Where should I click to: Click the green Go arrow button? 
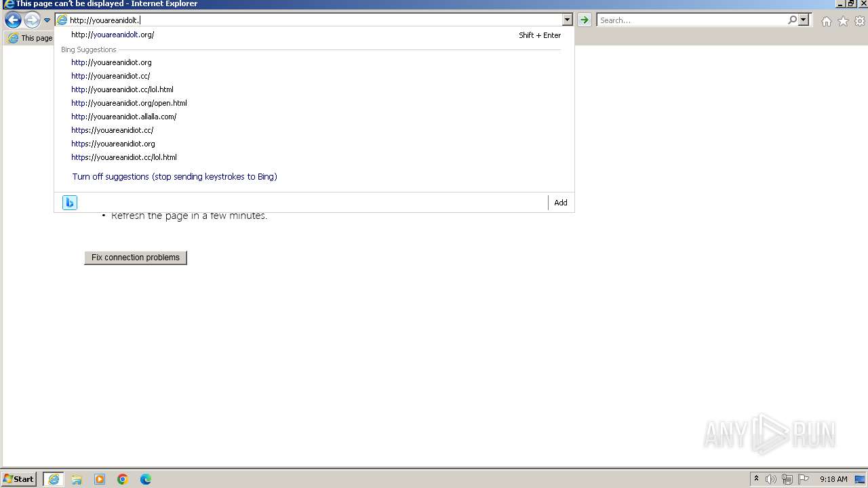[x=584, y=20]
